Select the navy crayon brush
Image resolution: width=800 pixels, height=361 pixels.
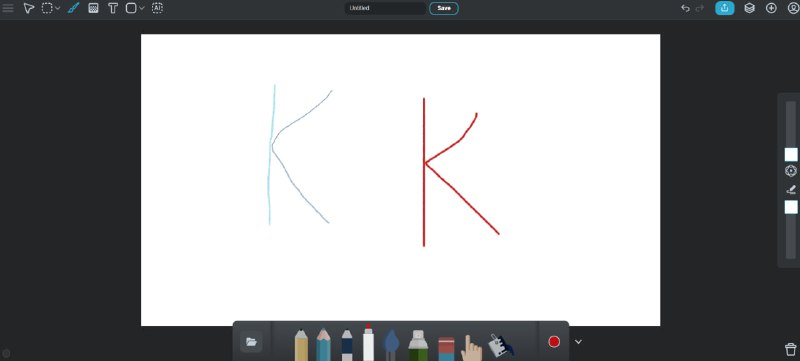point(347,345)
